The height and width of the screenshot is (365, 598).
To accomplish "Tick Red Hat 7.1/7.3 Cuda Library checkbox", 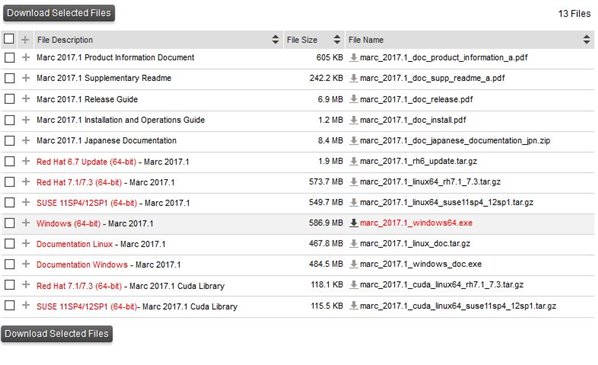I will pyautogui.click(x=10, y=285).
